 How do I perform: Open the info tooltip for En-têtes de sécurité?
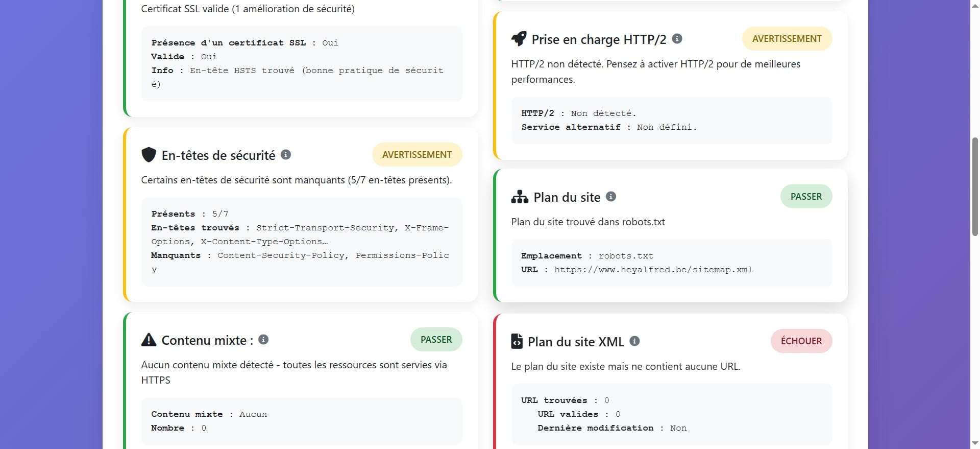[x=285, y=155]
